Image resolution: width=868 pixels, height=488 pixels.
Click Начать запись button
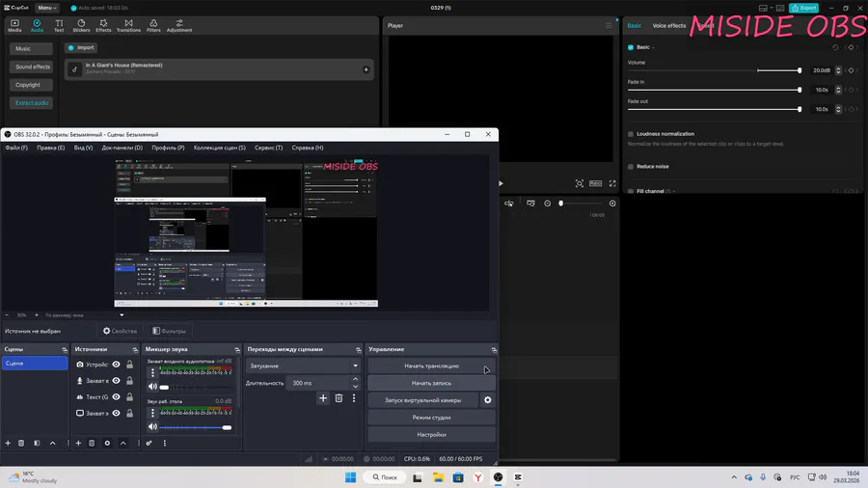431,383
